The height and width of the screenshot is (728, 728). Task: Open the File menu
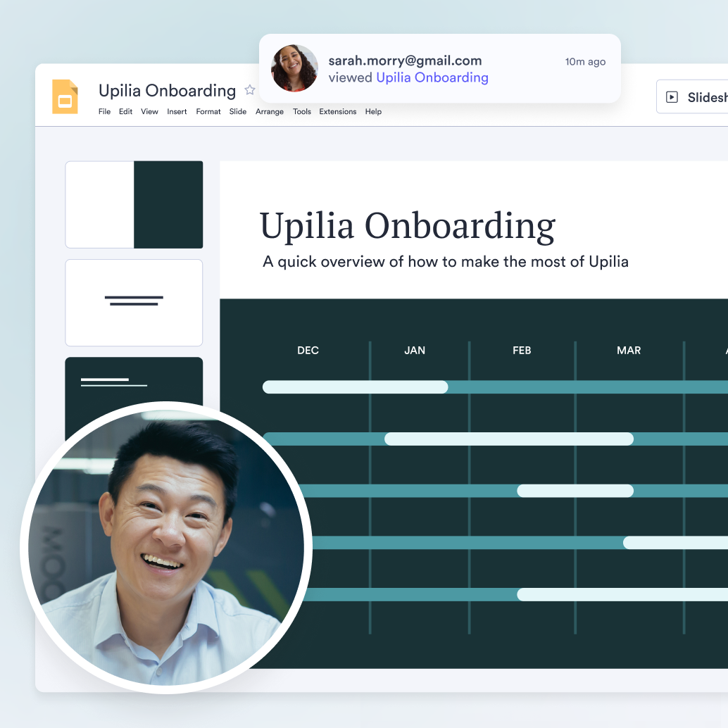(x=104, y=111)
